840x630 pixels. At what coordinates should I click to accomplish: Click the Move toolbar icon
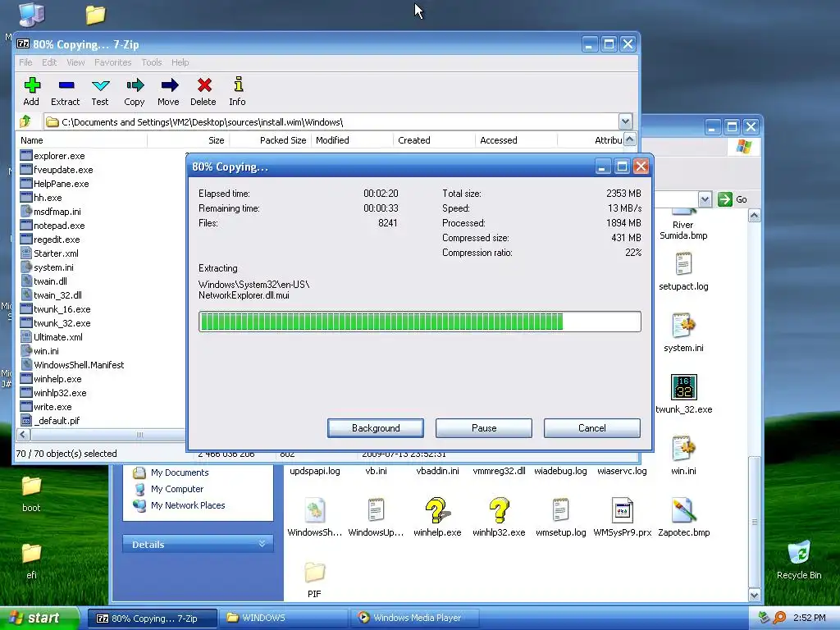click(x=169, y=92)
